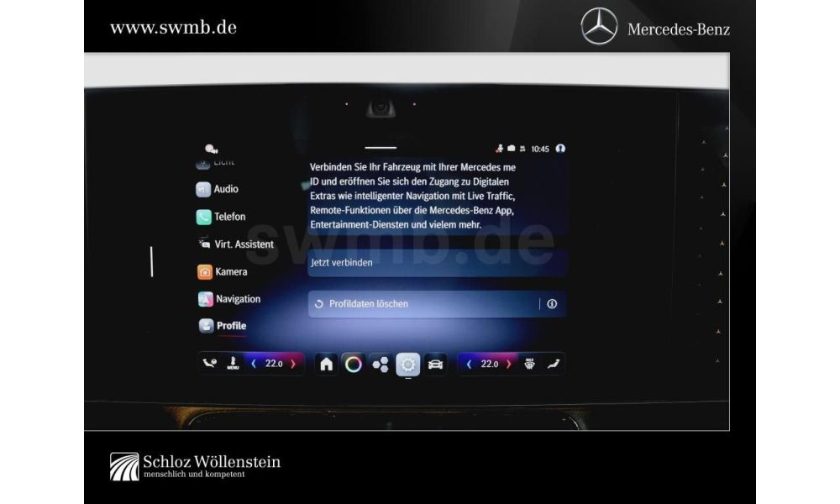The height and width of the screenshot is (504, 840).
Task: Open the colorful ring assistant icon
Action: point(353,365)
